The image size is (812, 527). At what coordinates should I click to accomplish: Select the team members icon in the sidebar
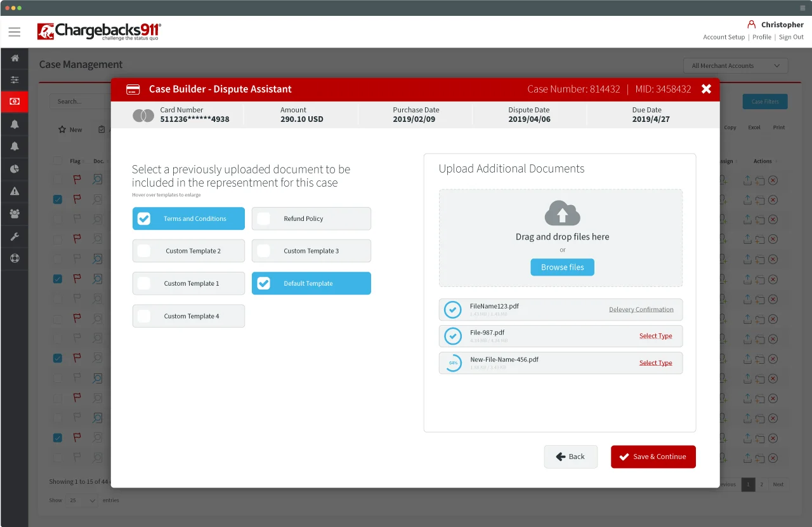[15, 213]
